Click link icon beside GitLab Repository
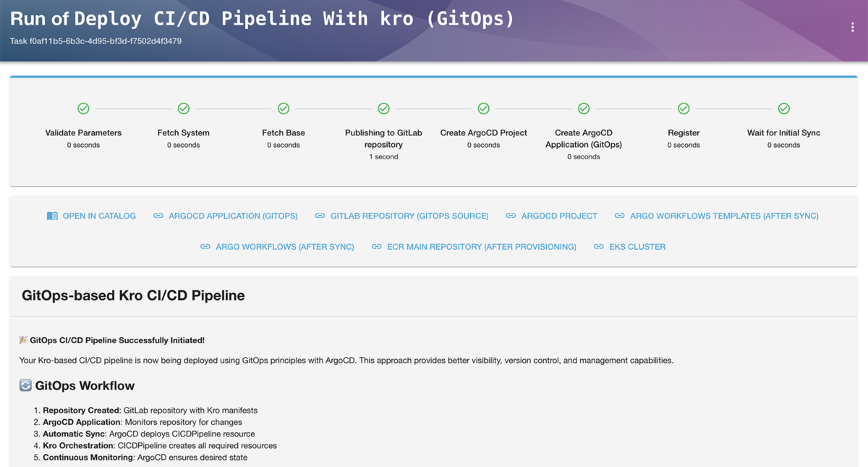Image resolution: width=868 pixels, height=467 pixels. point(320,216)
